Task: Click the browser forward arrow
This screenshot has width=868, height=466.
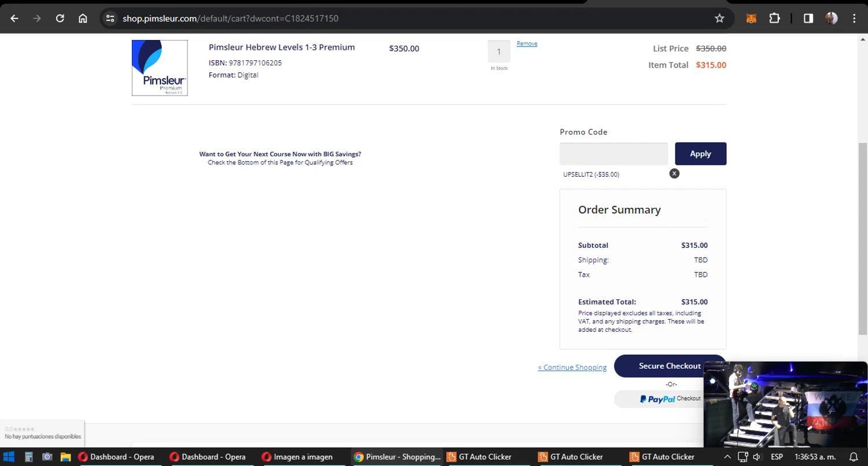Action: point(37,19)
